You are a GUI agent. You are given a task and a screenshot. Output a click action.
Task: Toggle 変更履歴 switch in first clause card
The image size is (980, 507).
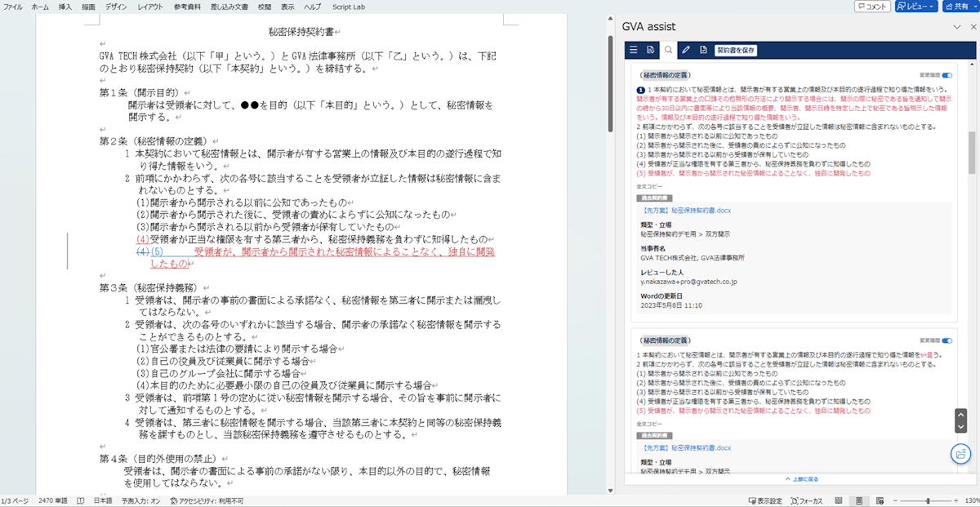[x=947, y=74]
